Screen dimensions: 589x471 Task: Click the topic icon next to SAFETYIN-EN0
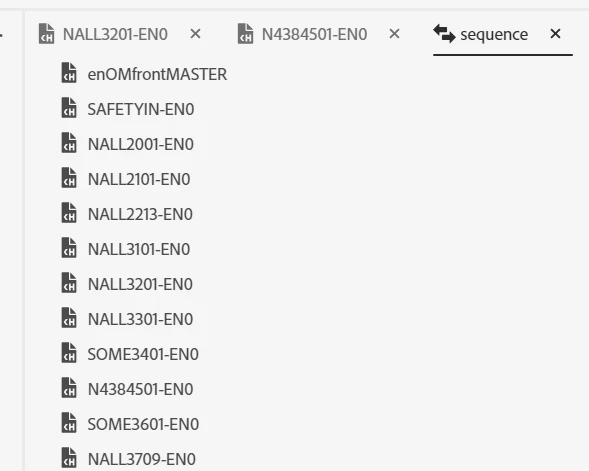(69, 107)
